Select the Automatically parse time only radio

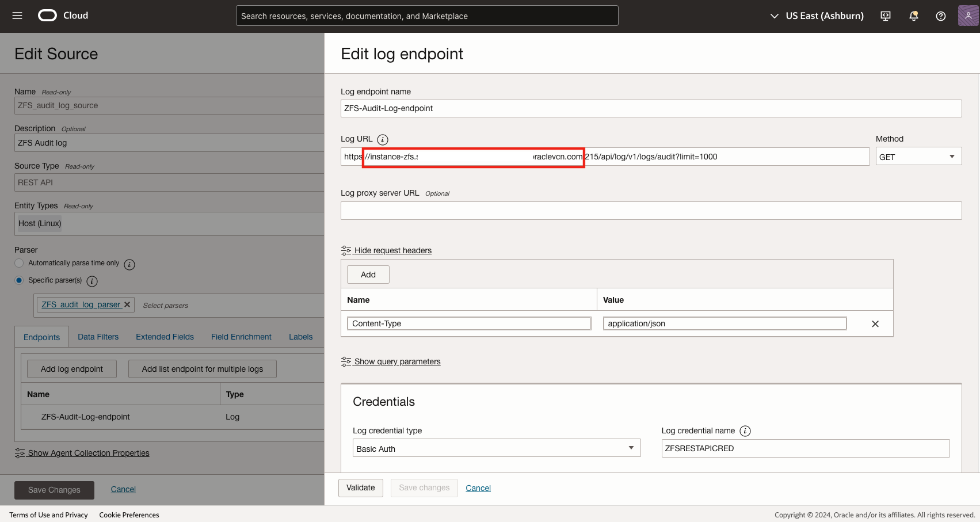tap(19, 263)
